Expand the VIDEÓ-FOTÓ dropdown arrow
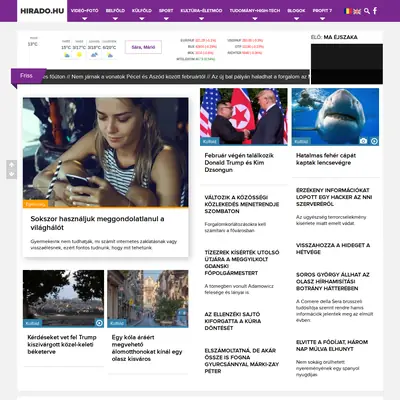The width and height of the screenshot is (400, 400). click(x=85, y=19)
